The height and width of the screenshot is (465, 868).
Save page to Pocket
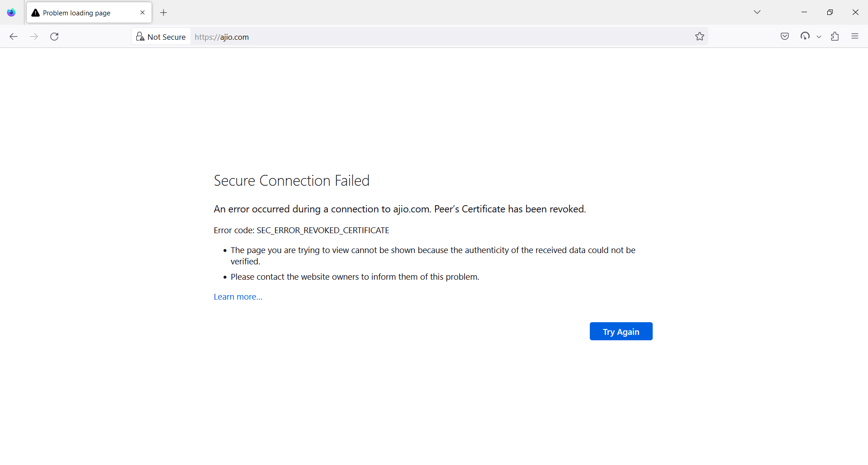pos(785,36)
